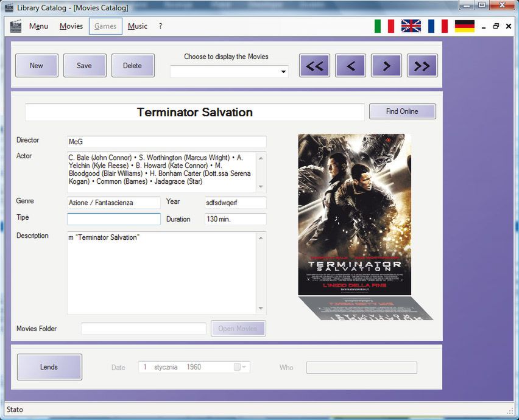Click the Year field
Image resolution: width=519 pixels, height=420 pixels.
235,203
